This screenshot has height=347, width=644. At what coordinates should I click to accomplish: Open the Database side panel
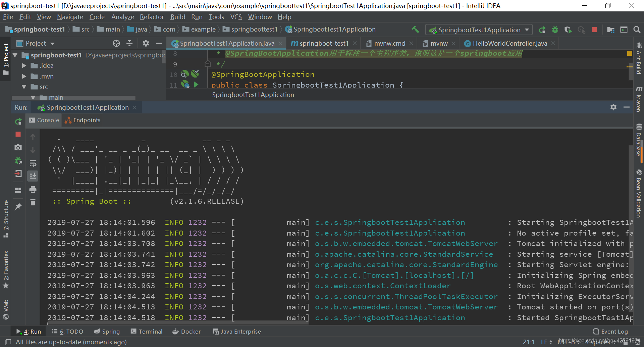639,140
